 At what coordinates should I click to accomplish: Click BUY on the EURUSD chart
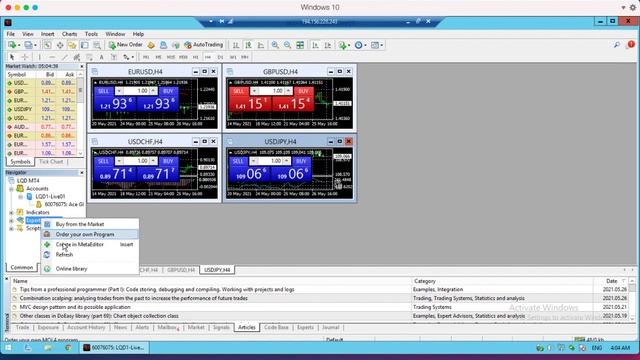(168, 91)
